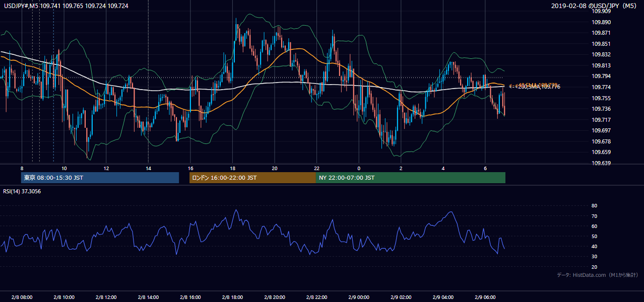Click the 2/9 06:00 time axis label
This screenshot has height=302, width=644.
[x=485, y=297]
